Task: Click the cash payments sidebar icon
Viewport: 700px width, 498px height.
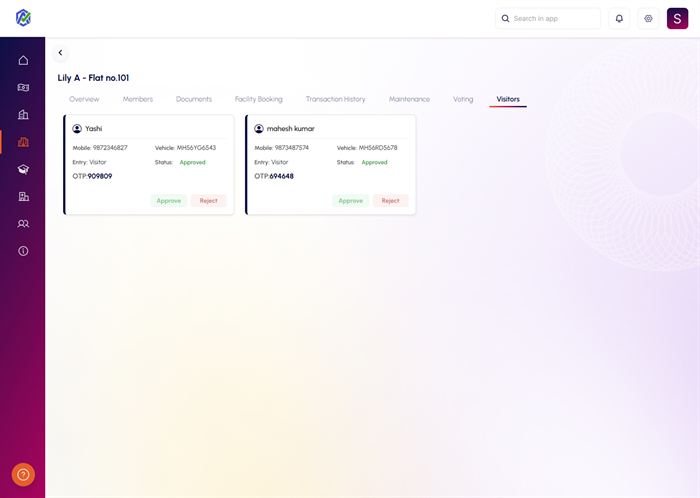Action: tap(23, 88)
